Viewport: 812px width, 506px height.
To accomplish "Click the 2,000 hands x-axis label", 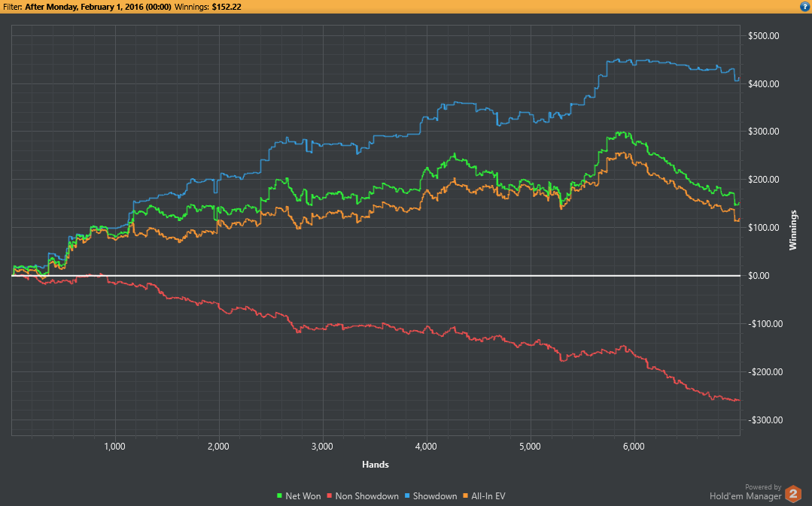I will (218, 446).
